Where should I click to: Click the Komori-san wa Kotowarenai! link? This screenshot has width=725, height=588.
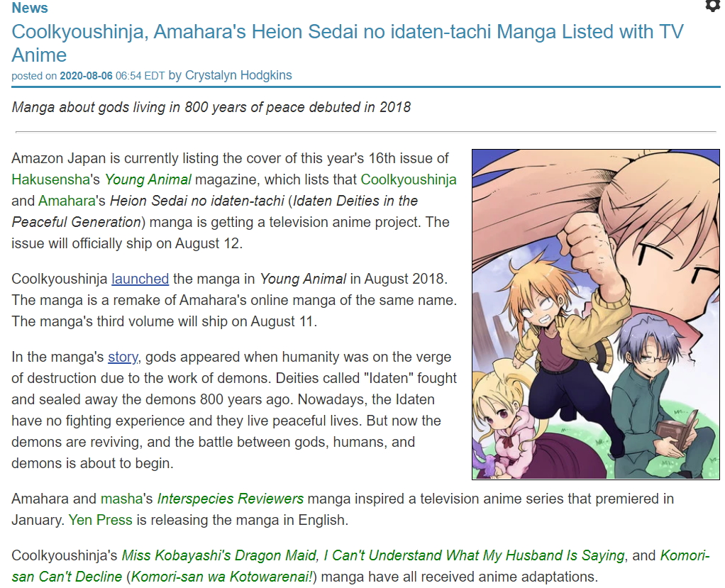(223, 577)
